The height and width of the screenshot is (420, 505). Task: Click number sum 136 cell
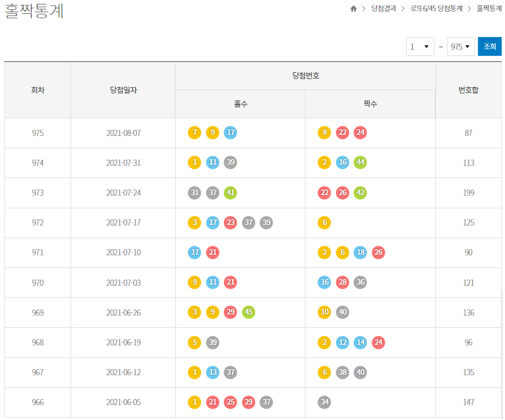coord(469,313)
